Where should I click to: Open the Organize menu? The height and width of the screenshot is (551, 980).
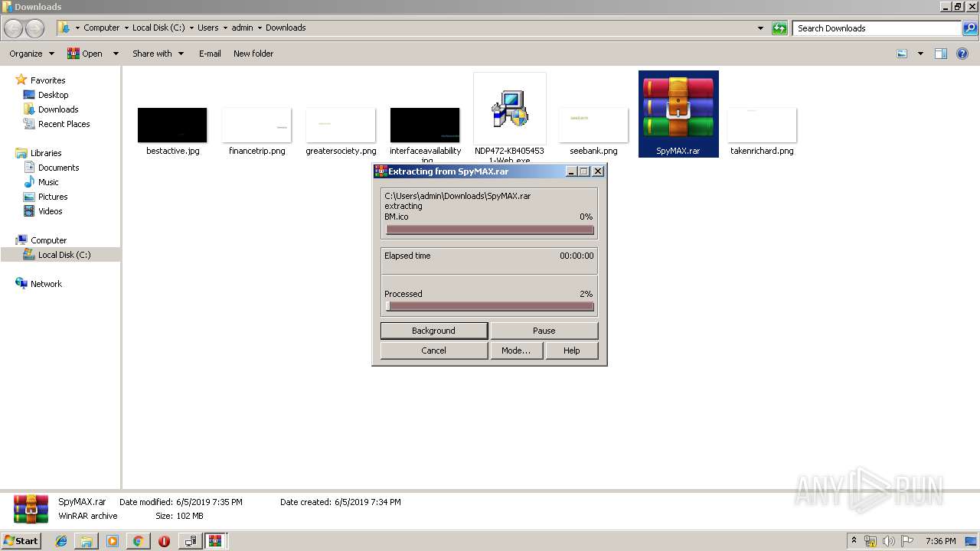(32, 54)
